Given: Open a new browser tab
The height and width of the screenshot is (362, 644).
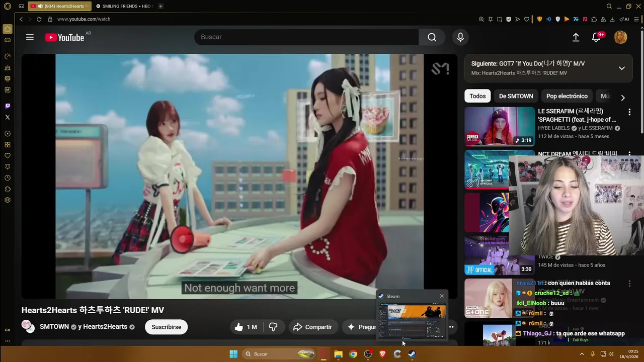Looking at the screenshot, I should point(160,6).
